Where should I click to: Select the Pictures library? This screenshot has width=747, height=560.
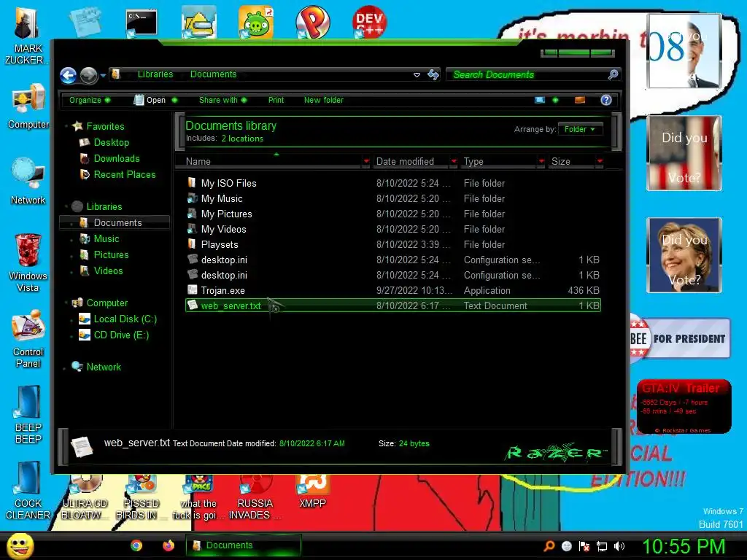click(111, 254)
